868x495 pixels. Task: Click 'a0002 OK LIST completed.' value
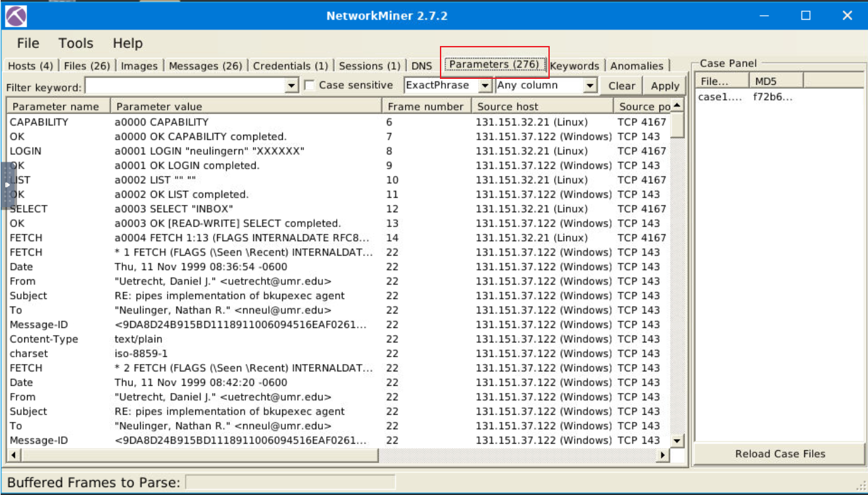(x=181, y=195)
